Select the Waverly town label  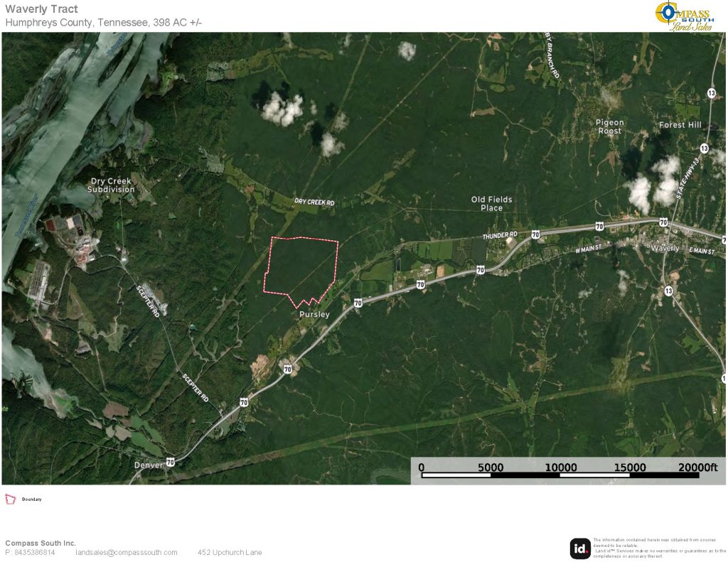coord(665,248)
